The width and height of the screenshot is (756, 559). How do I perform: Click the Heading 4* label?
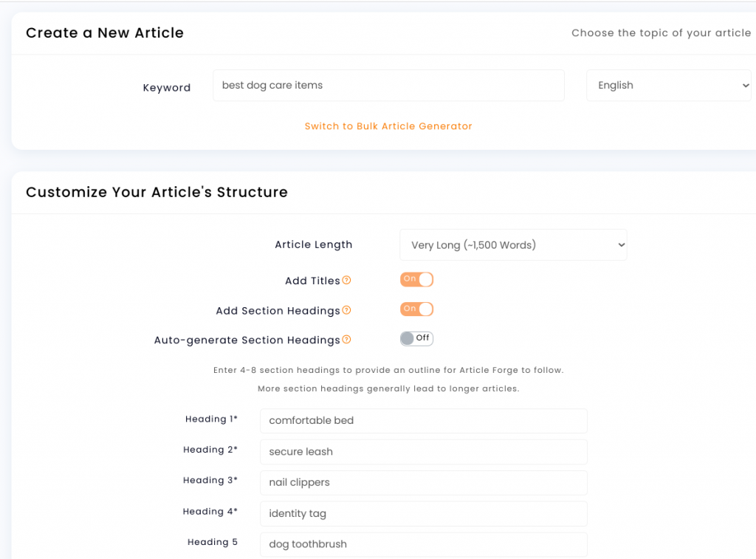point(210,511)
